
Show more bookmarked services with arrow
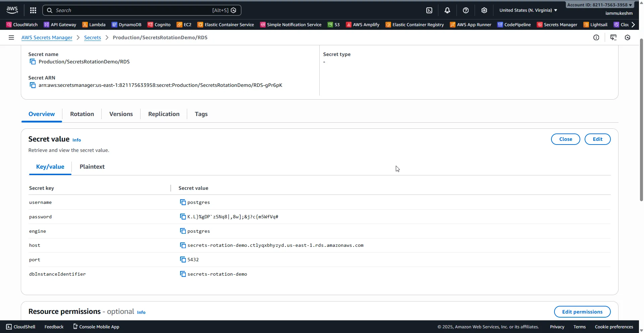(633, 24)
